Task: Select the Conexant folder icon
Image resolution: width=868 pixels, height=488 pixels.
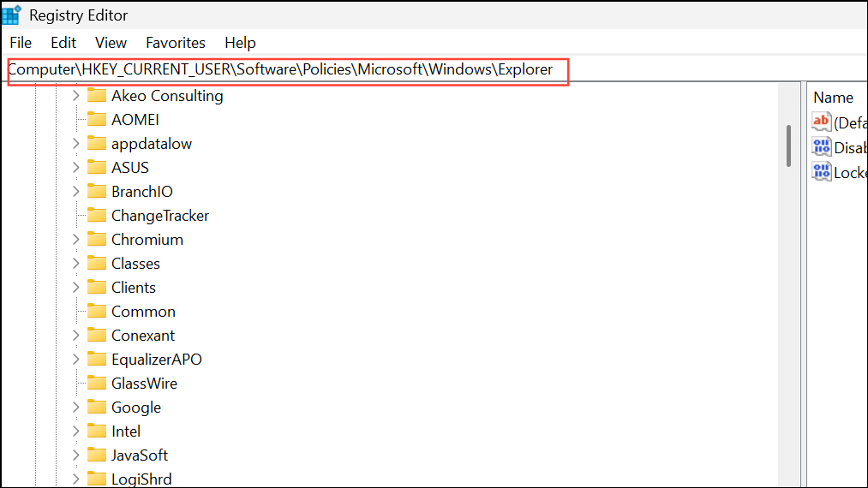Action: [96, 335]
